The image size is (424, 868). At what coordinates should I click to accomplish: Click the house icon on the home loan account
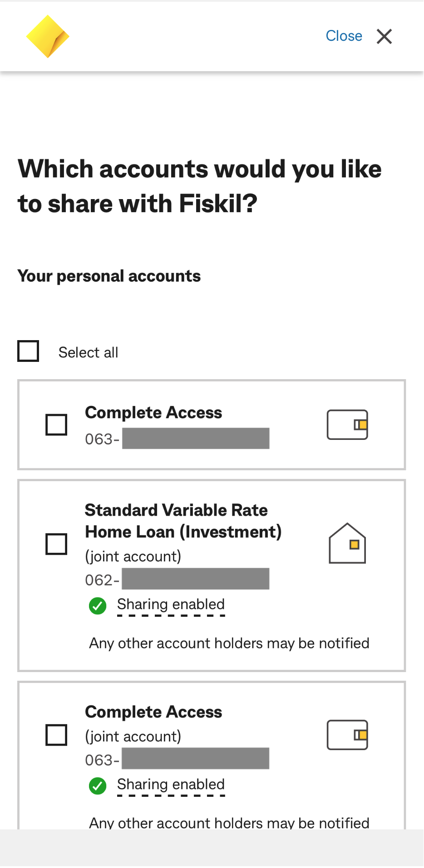click(x=347, y=543)
